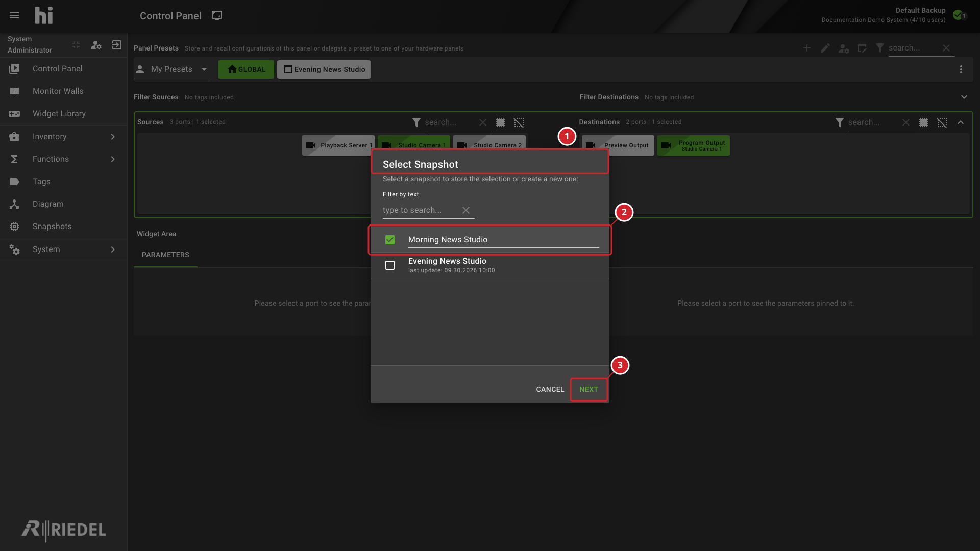Viewport: 980px width, 551px height.
Task: Deselect all sources with the deselect icon
Action: click(519, 122)
